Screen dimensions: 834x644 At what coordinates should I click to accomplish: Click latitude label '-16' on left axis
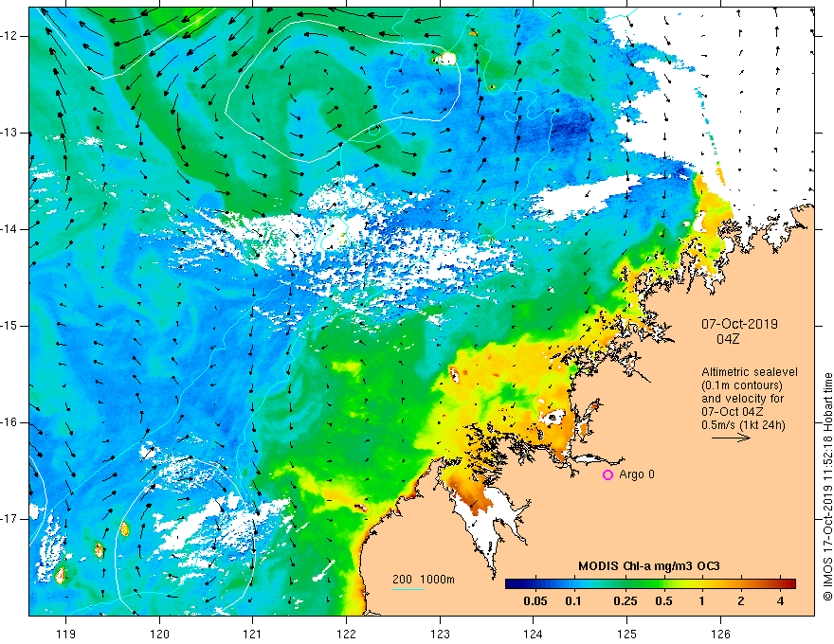coord(9,422)
